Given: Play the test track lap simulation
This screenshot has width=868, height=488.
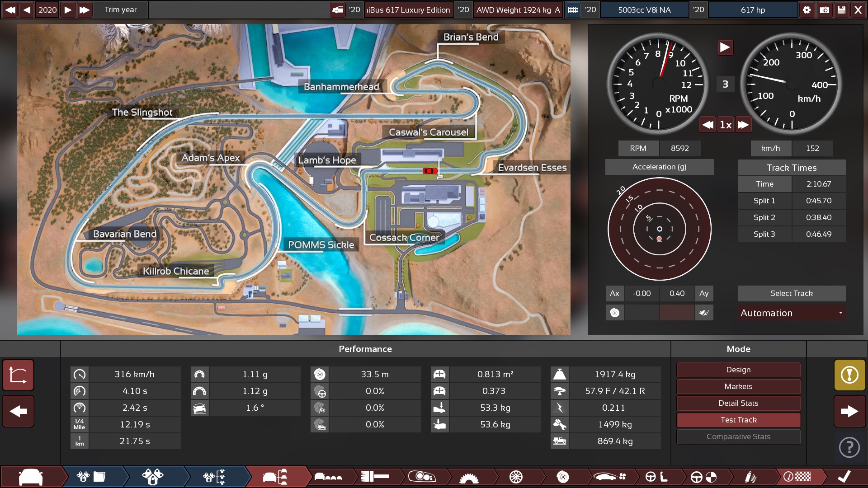Looking at the screenshot, I should [x=725, y=47].
